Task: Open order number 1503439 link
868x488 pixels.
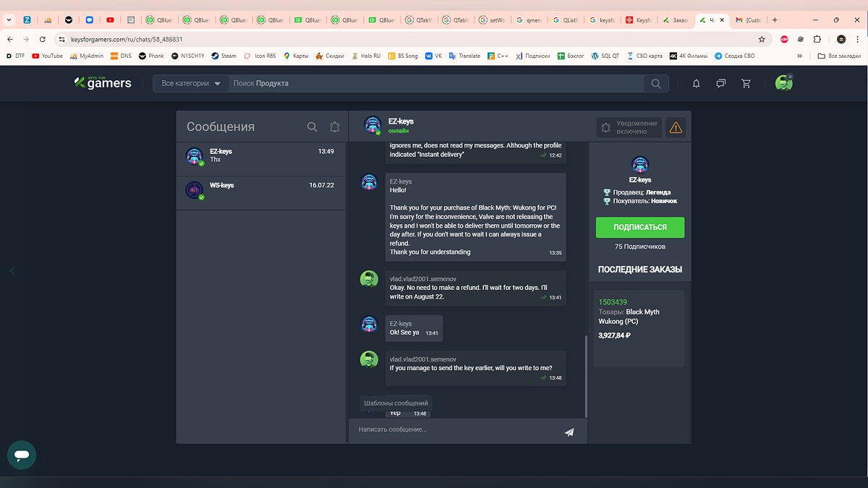Action: [613, 301]
